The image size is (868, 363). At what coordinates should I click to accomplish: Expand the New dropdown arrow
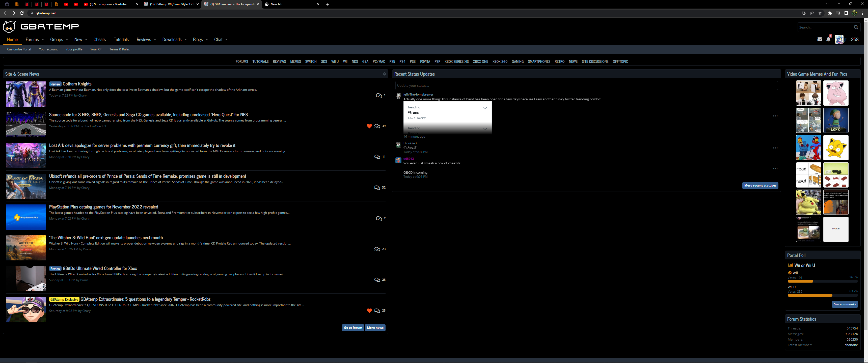[x=86, y=39]
